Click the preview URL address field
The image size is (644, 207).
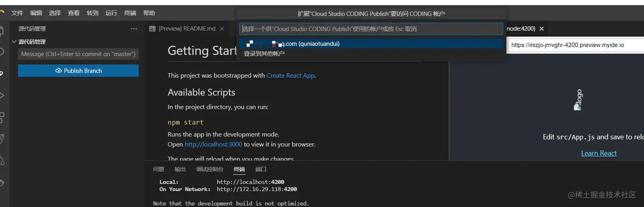(x=576, y=45)
